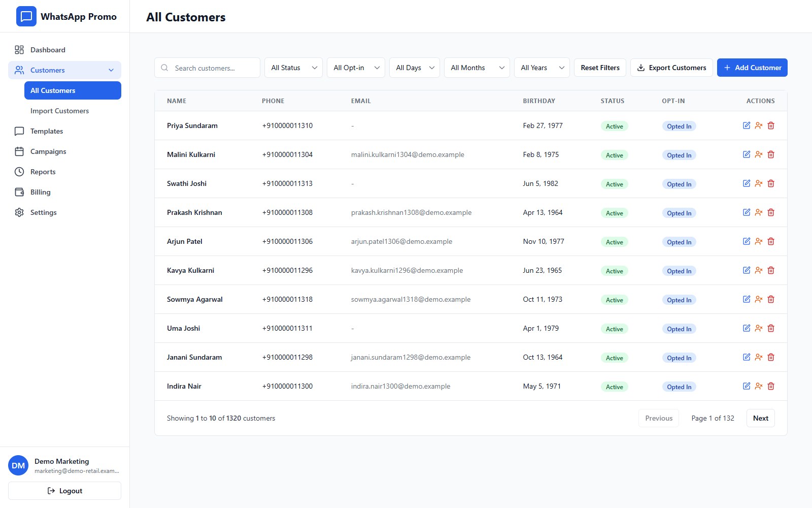This screenshot has height=508, width=812.
Task: Click the DM user avatar
Action: [18, 465]
